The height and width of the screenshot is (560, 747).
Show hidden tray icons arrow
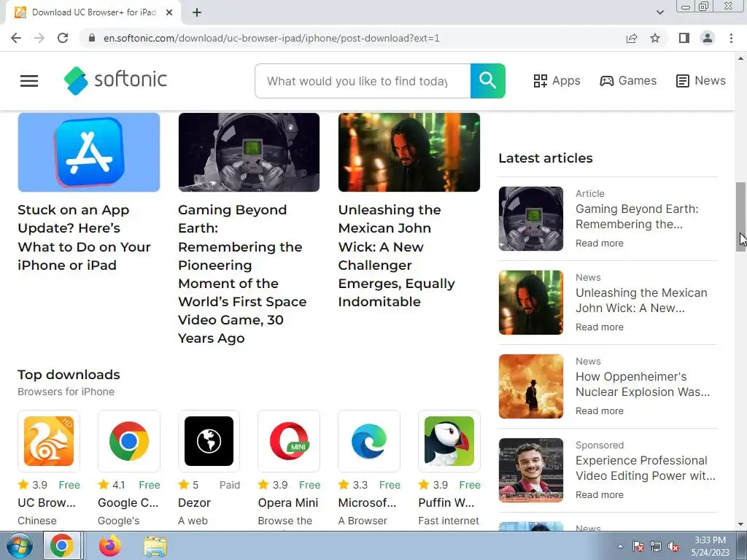click(620, 546)
